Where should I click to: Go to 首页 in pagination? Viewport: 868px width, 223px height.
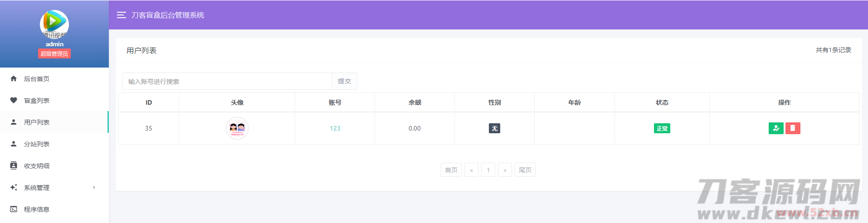coord(451,170)
